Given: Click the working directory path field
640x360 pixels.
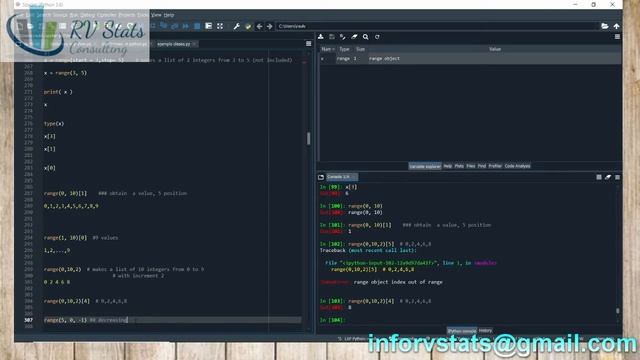Looking at the screenshot, I should point(437,26).
